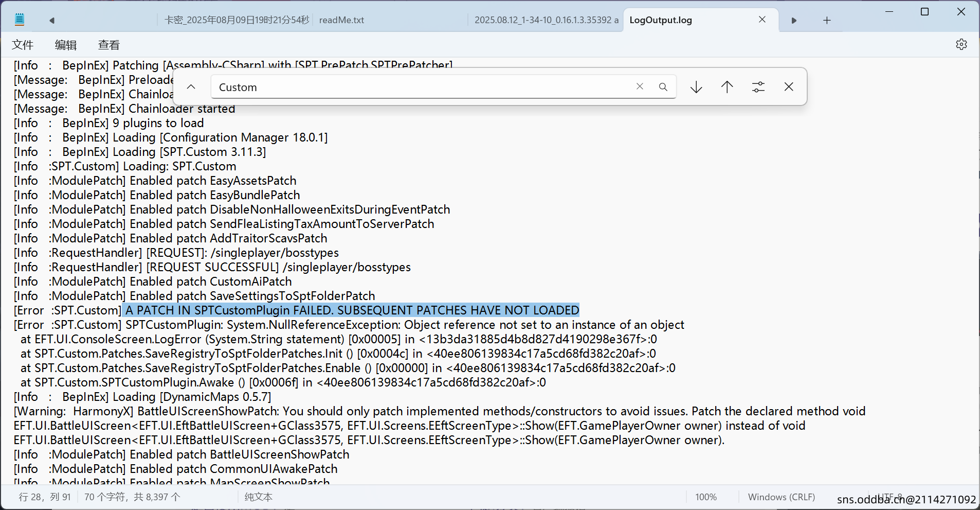Minimize the Notepad window
The width and height of the screenshot is (980, 510).
[x=889, y=11]
